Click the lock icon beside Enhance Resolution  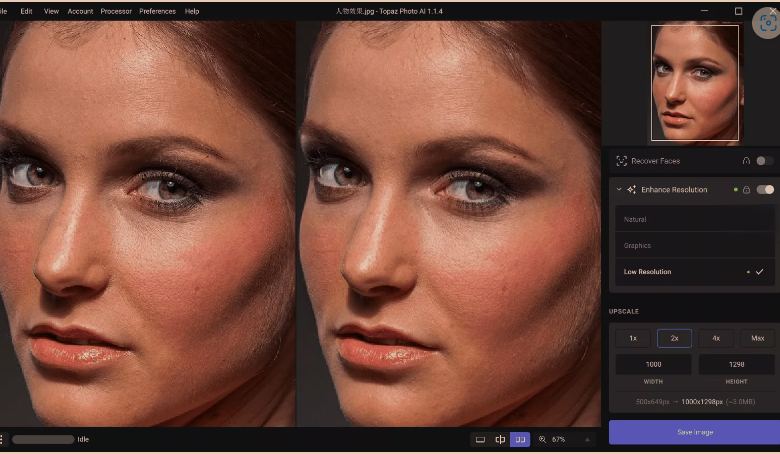click(746, 189)
